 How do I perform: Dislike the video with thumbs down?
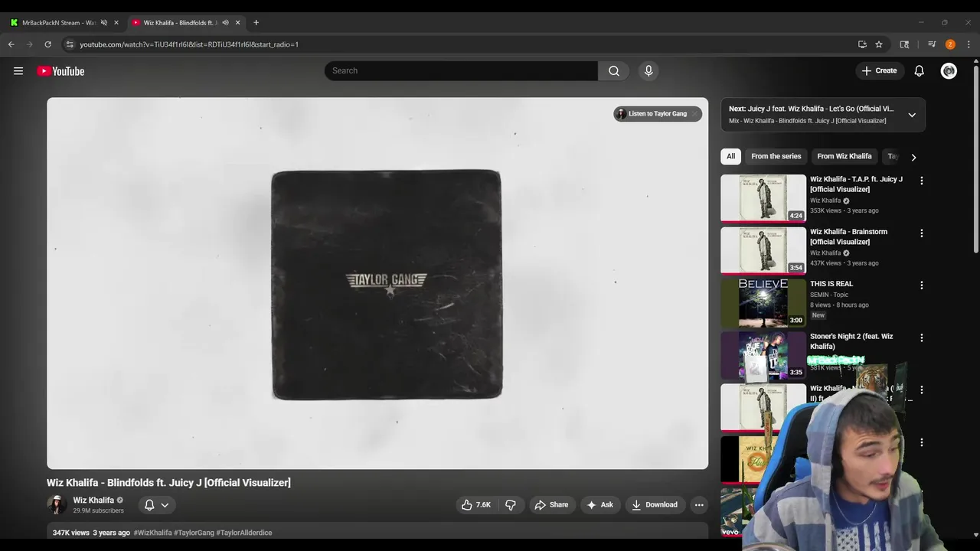point(511,505)
